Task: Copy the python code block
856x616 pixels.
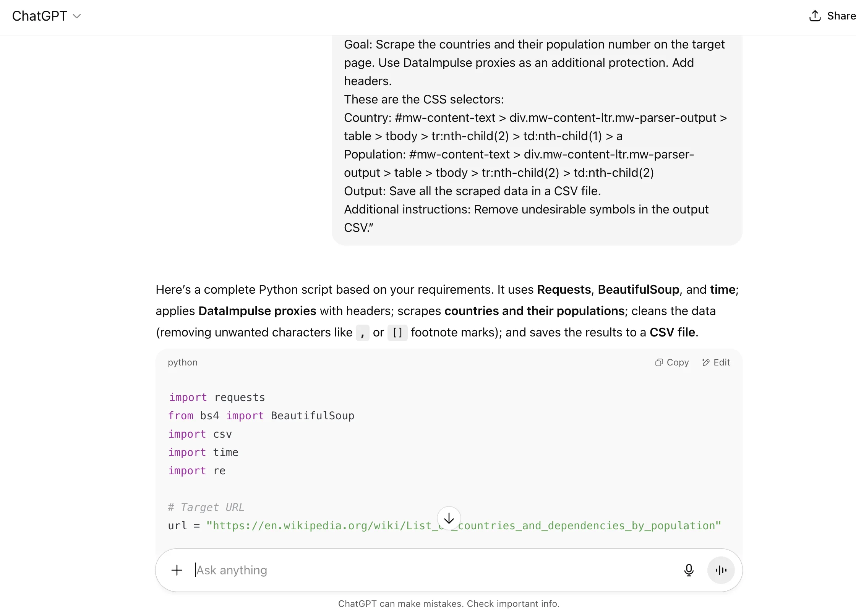Action: pyautogui.click(x=672, y=362)
